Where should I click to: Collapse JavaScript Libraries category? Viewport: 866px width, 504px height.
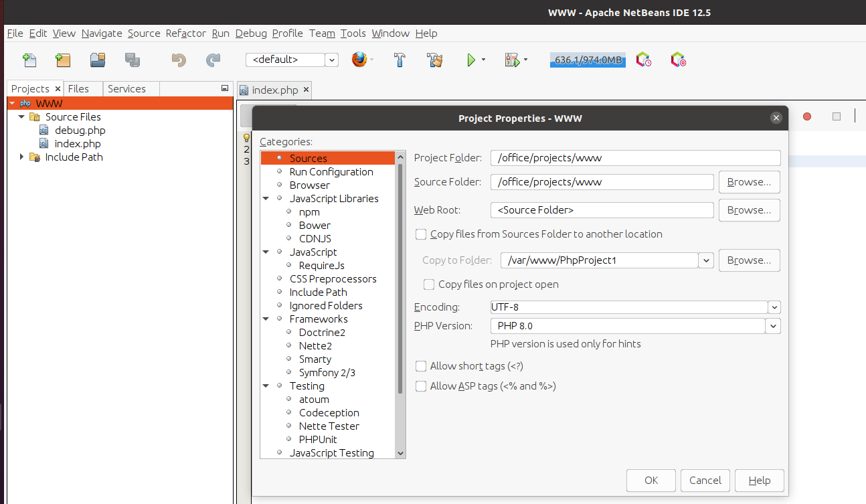266,199
